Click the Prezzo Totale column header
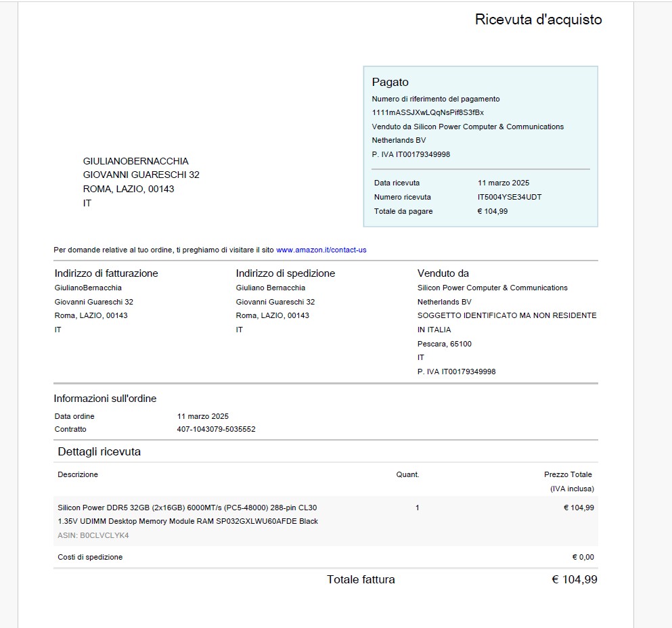 tap(568, 474)
